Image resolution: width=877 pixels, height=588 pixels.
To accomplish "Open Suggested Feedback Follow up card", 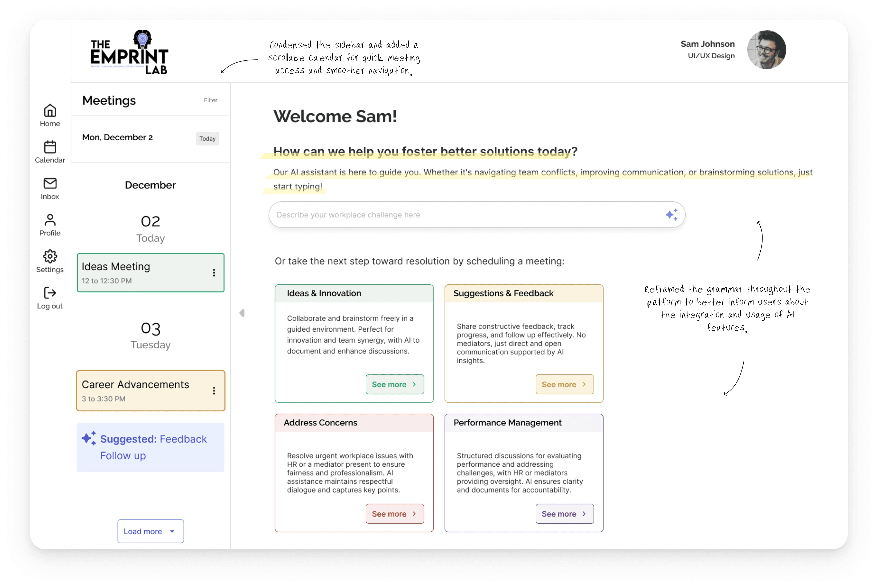I will [150, 447].
